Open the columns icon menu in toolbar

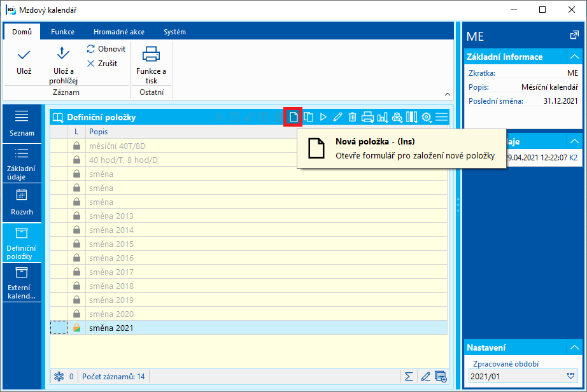[x=411, y=117]
